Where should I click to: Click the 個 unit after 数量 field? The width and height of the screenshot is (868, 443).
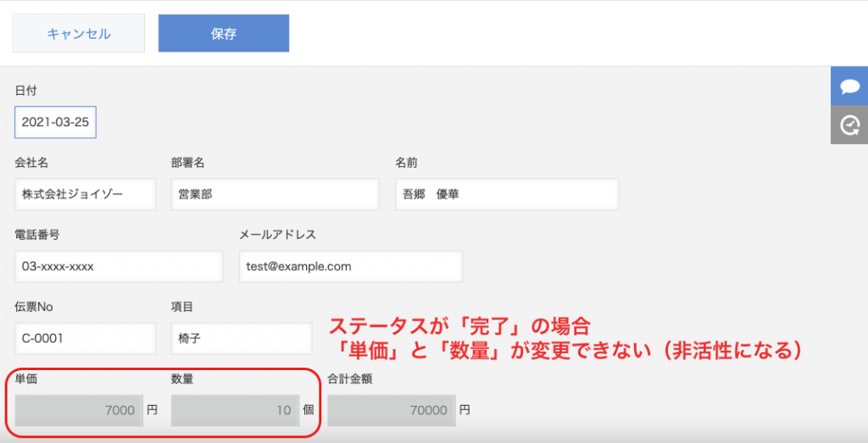[309, 410]
